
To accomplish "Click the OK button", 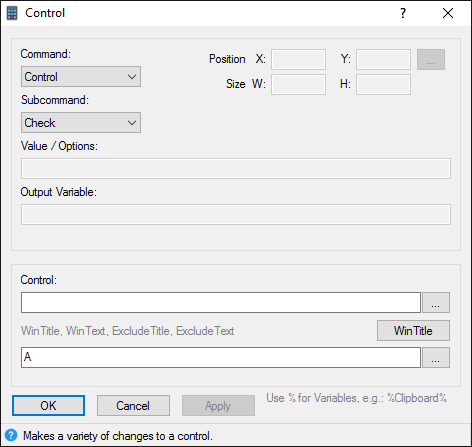I will (x=48, y=406).
